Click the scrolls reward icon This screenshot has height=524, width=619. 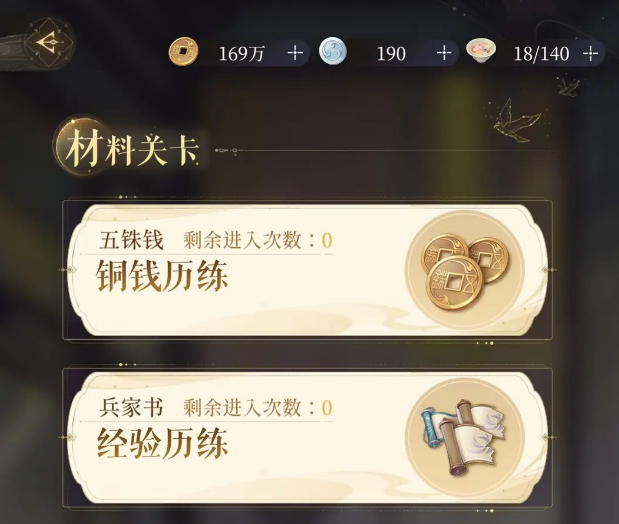pyautogui.click(x=465, y=438)
